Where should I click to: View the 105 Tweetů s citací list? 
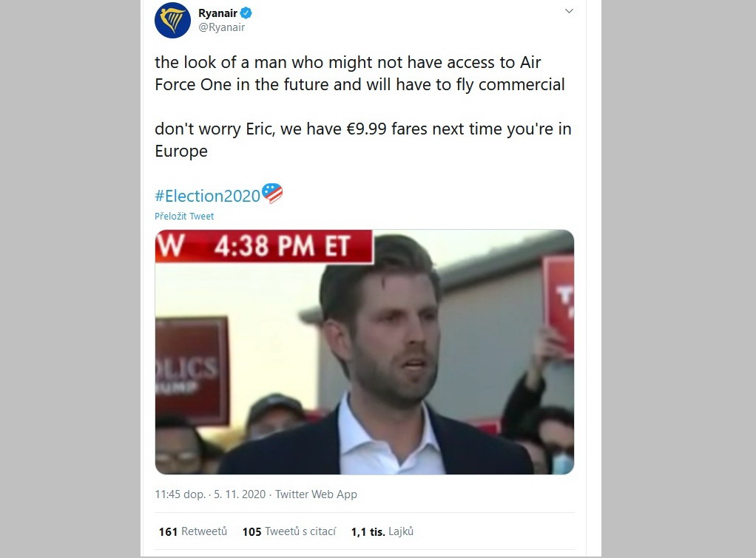click(288, 531)
